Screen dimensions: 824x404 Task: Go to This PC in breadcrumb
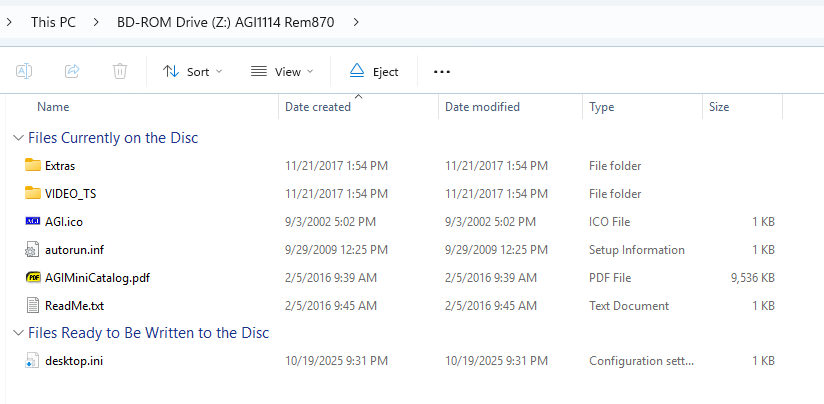[x=53, y=22]
